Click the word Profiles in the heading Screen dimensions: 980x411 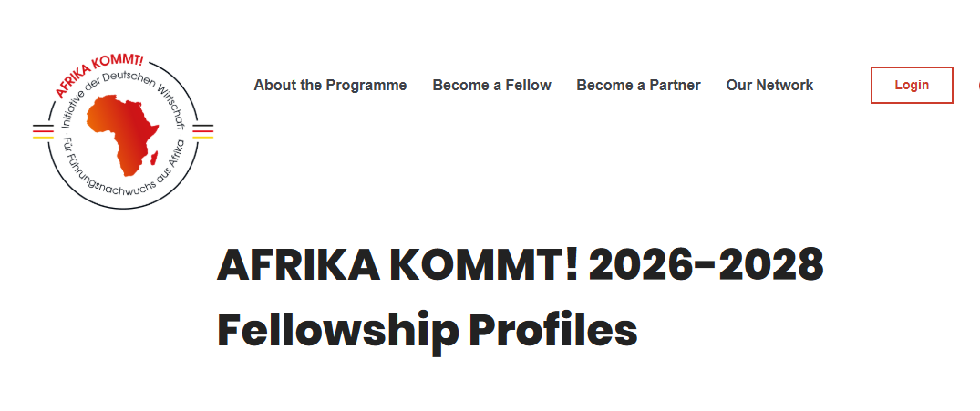point(553,330)
